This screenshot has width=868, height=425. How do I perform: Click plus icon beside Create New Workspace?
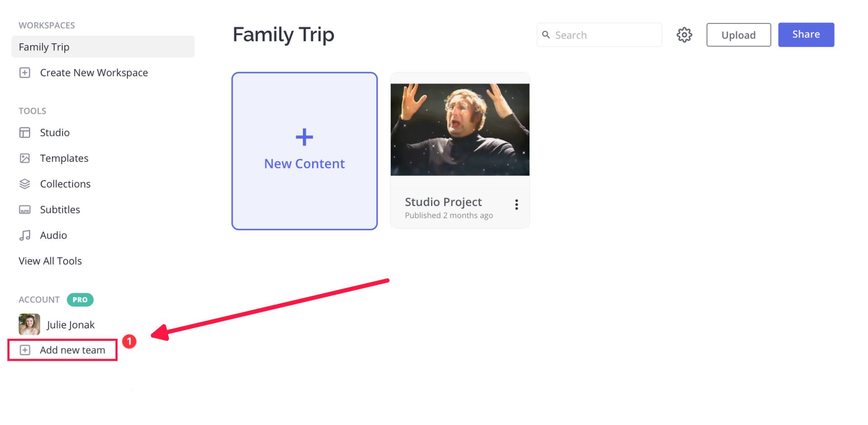coord(25,73)
